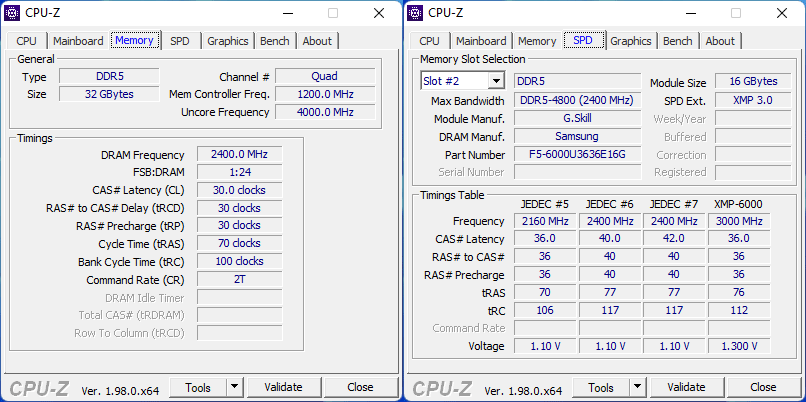Click the CPU-Z icon in left window title bar
806x402 pixels.
click(15, 13)
